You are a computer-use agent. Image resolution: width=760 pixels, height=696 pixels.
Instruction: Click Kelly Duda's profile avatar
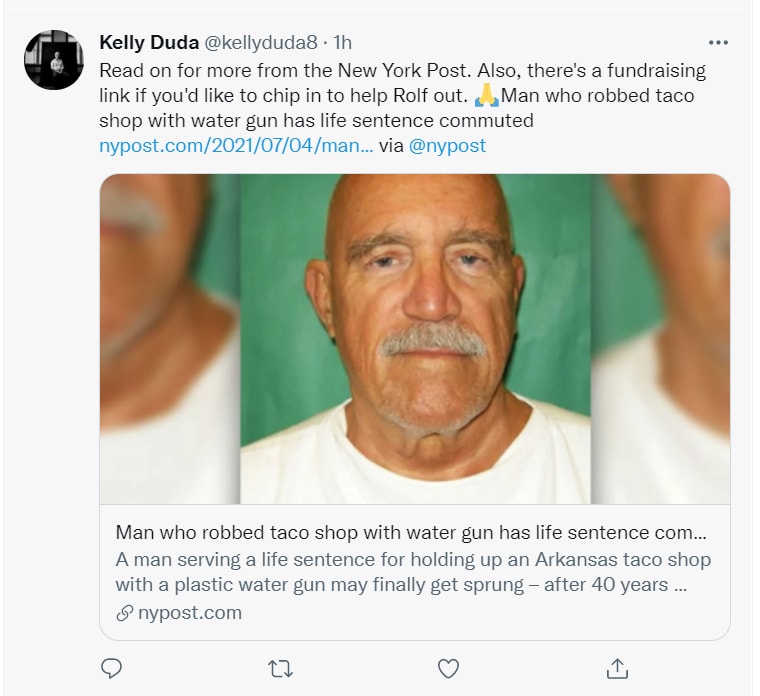52,60
